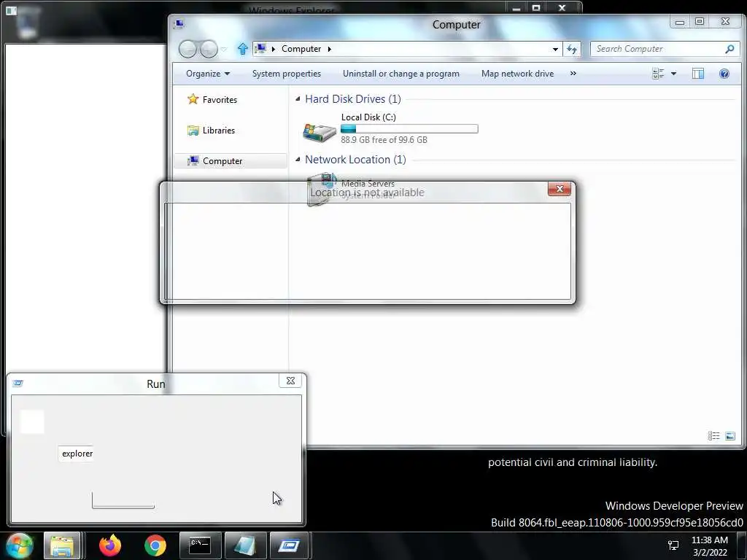Minimize the Computer window

(680, 21)
